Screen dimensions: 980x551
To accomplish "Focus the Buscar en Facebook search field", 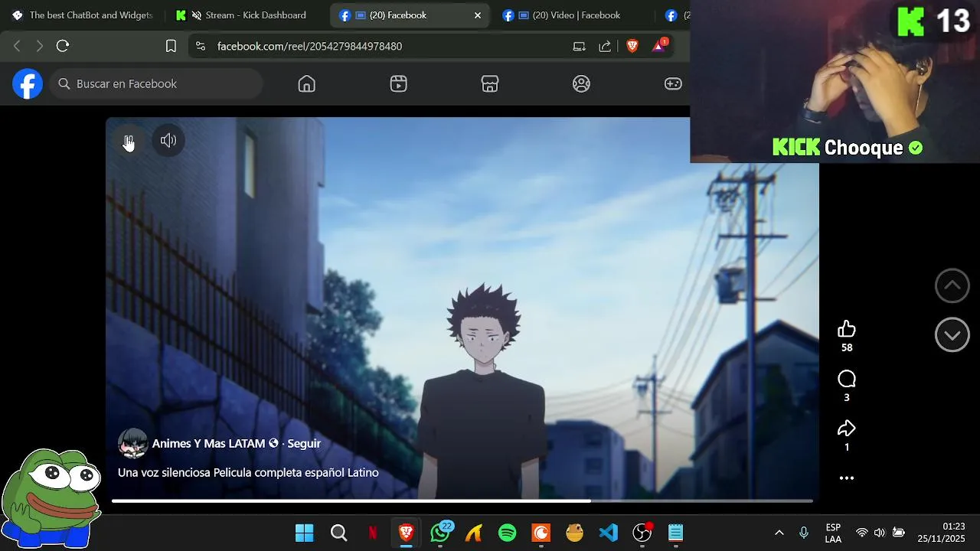I will tap(157, 84).
